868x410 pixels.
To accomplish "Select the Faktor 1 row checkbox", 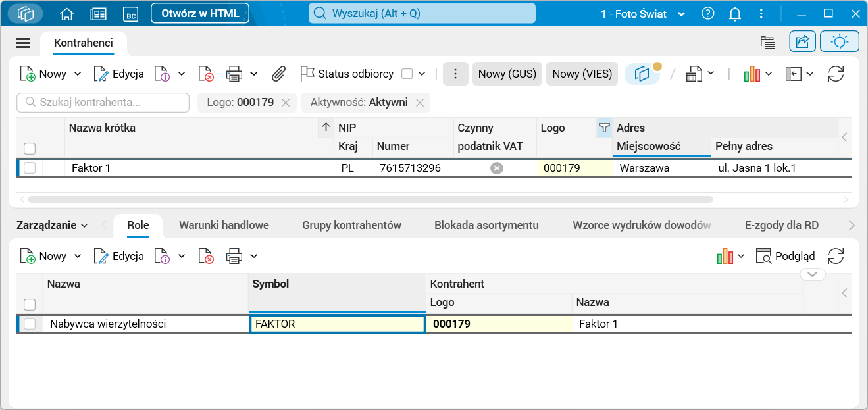I will pos(30,168).
